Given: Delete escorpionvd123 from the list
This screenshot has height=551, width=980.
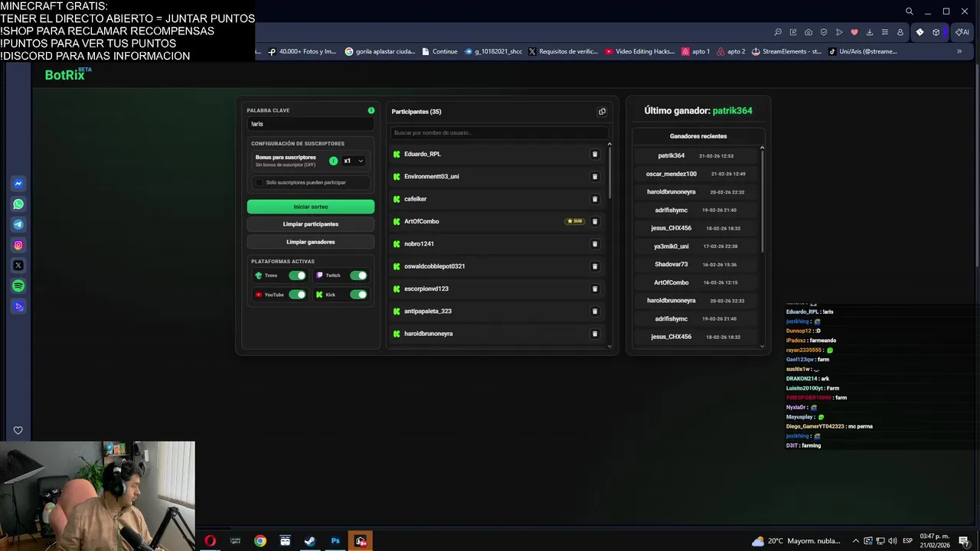Looking at the screenshot, I should [x=595, y=289].
